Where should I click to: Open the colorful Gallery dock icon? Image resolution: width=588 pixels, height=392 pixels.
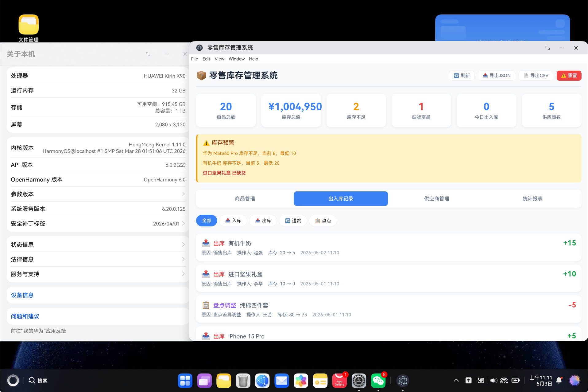[301, 381]
